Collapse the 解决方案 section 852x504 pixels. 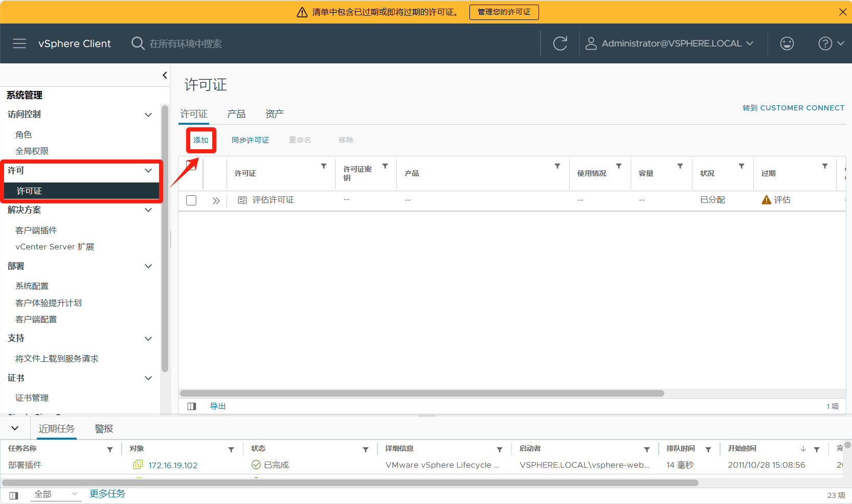click(x=148, y=210)
